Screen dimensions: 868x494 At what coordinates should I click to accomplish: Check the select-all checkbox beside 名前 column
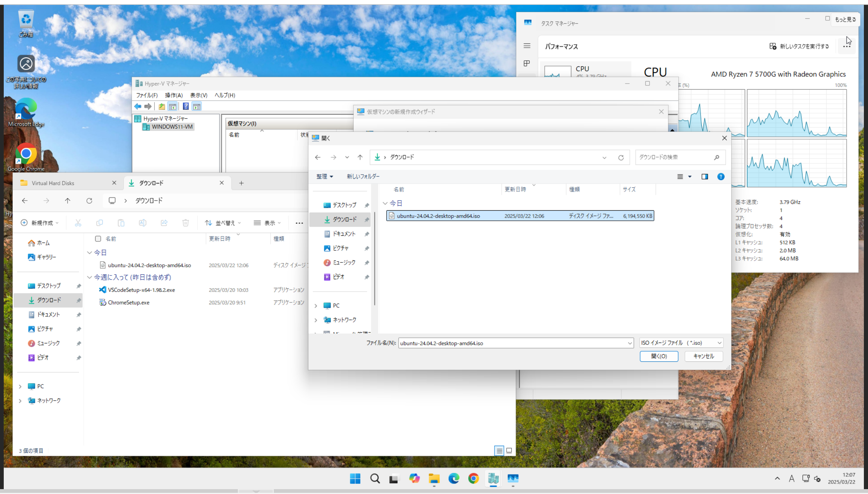coord(98,239)
